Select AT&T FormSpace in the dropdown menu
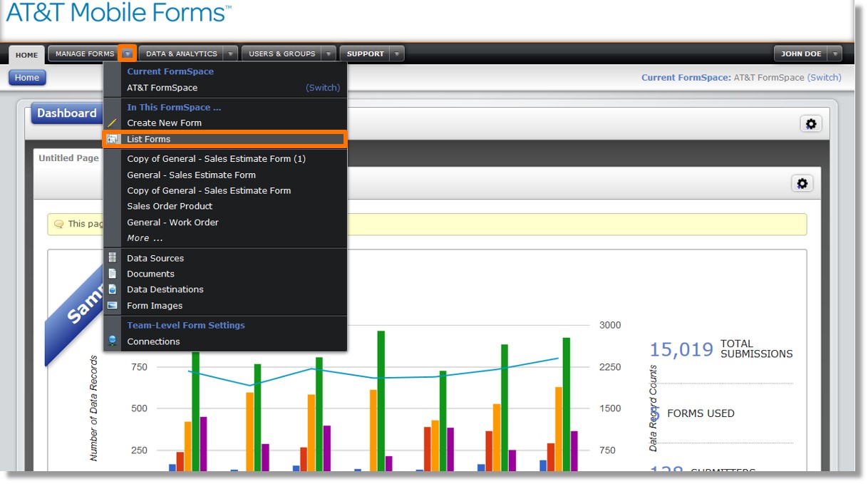 162,88
